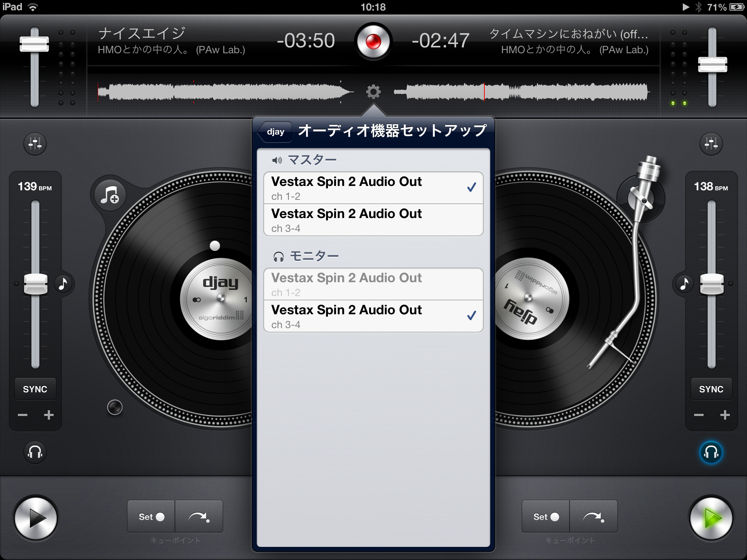747x560 pixels.
Task: Click the right track waveform overview
Action: tap(522, 92)
